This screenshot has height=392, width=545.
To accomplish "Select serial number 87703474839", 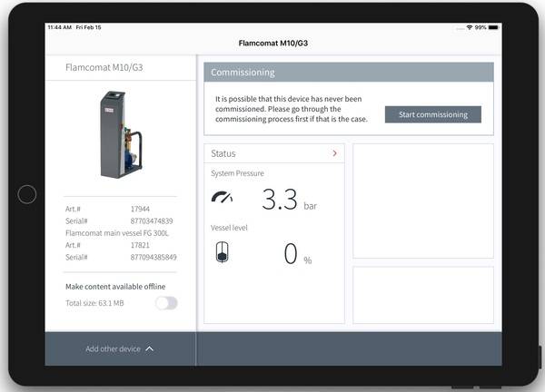I will tap(152, 220).
